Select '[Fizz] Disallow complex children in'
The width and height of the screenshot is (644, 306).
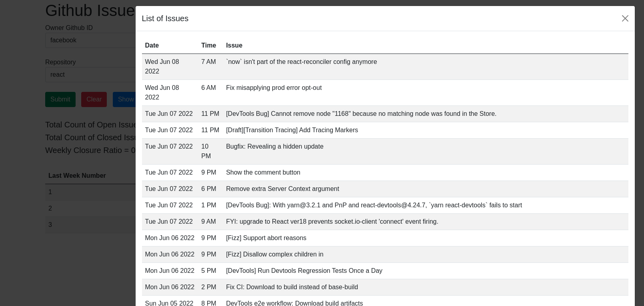point(274,254)
